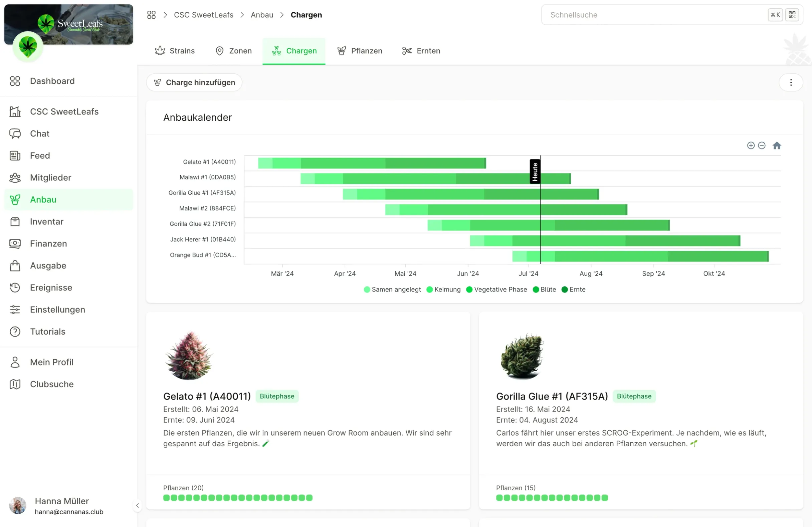Expand the grid view switcher icon in breadcrumb
812x527 pixels.
coord(152,15)
